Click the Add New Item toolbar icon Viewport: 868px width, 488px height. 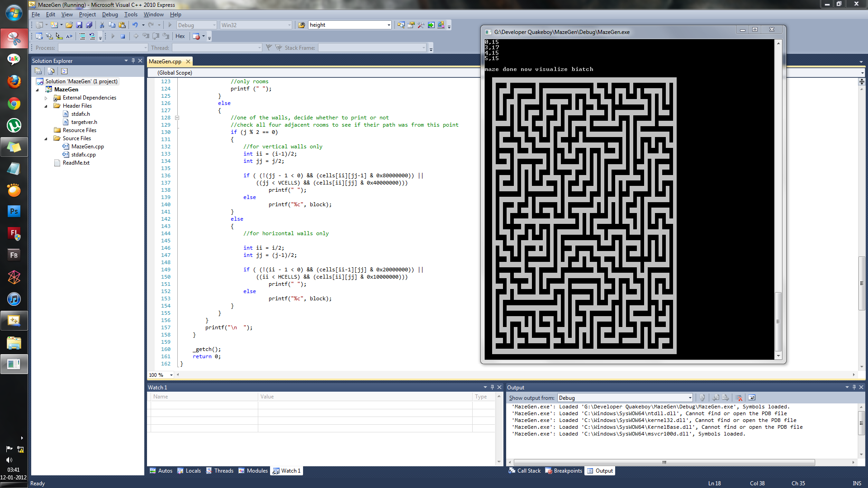click(54, 25)
